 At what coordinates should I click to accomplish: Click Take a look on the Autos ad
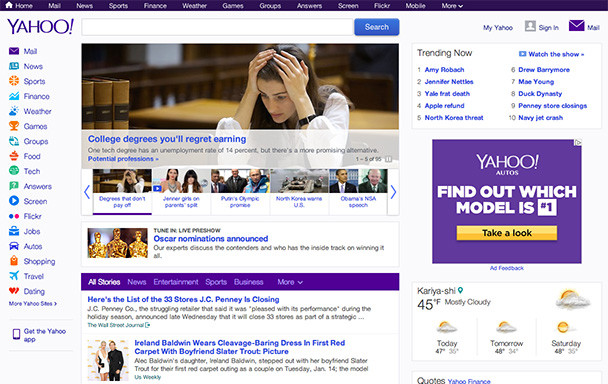(507, 233)
